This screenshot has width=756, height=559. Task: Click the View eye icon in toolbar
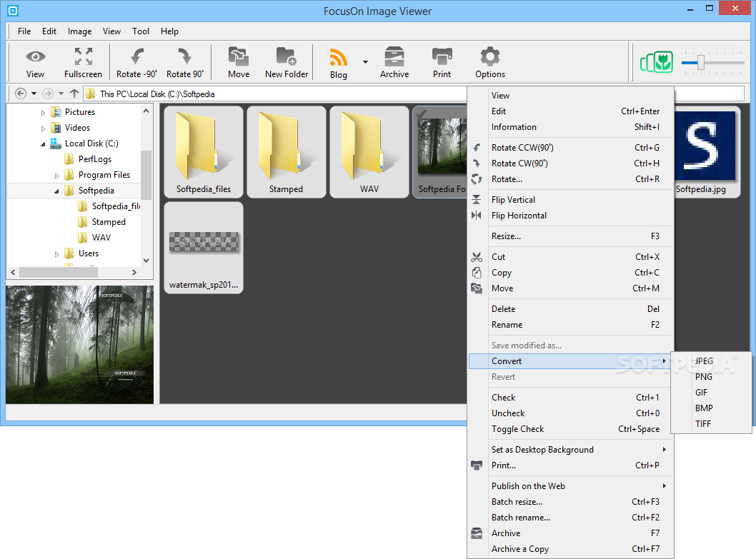[35, 57]
